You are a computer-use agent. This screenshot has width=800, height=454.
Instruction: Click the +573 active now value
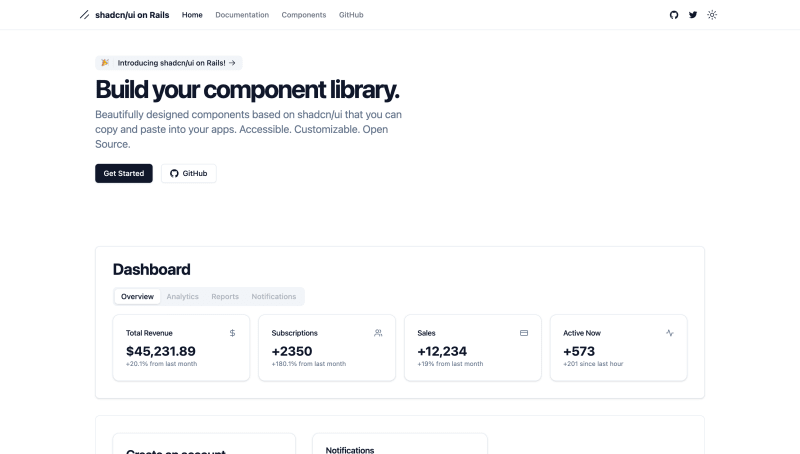(x=579, y=351)
